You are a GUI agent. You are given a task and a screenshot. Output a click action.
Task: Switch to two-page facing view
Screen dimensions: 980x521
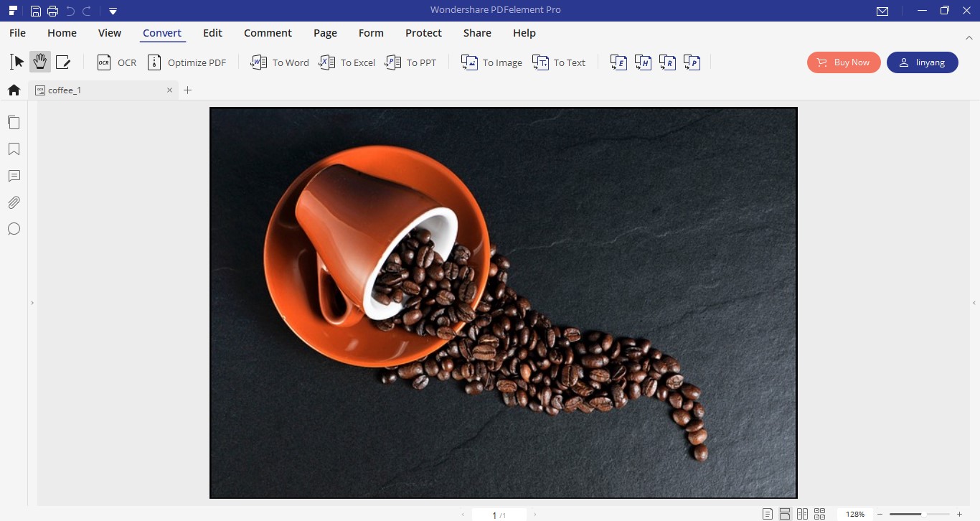point(802,514)
